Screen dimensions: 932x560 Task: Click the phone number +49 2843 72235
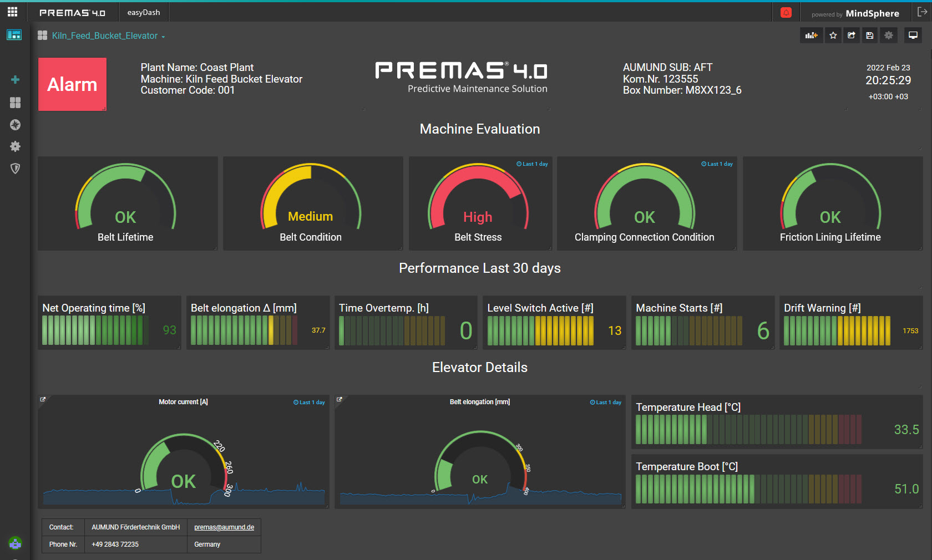pyautogui.click(x=115, y=544)
